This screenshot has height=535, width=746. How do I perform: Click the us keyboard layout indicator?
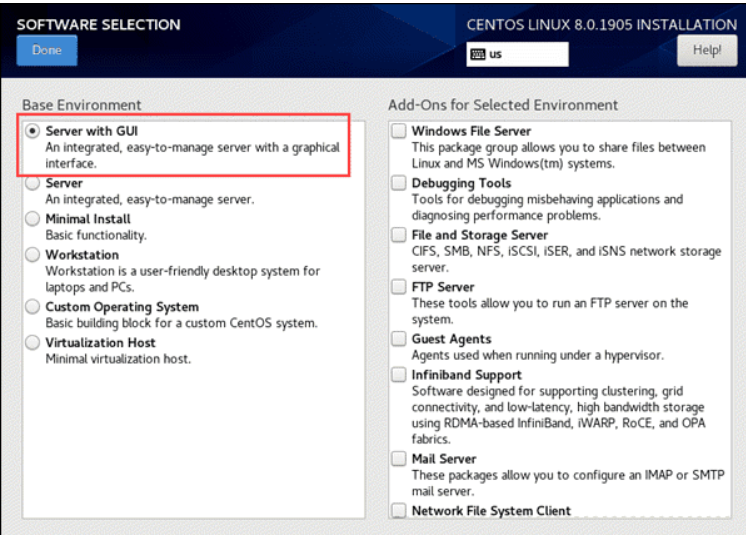tap(517, 54)
